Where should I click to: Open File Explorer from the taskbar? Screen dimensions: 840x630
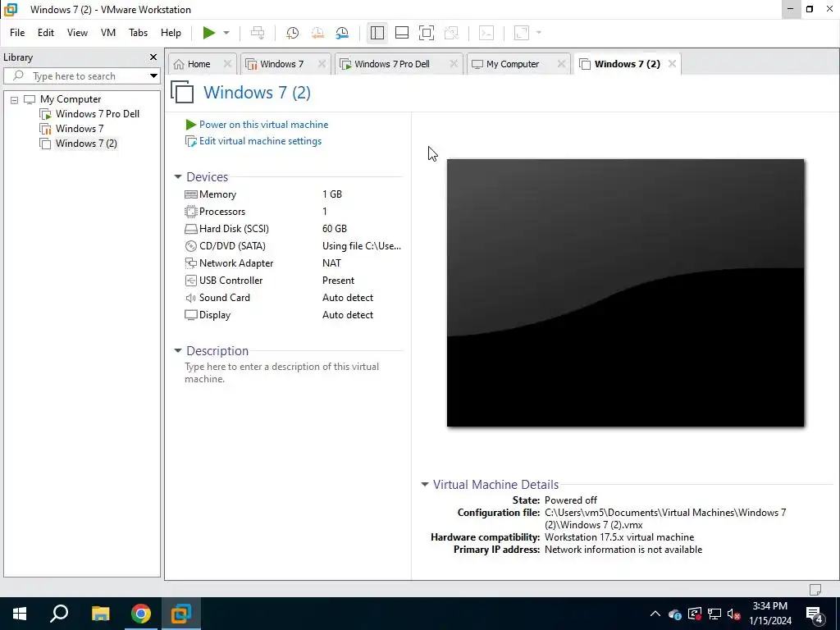[100, 614]
